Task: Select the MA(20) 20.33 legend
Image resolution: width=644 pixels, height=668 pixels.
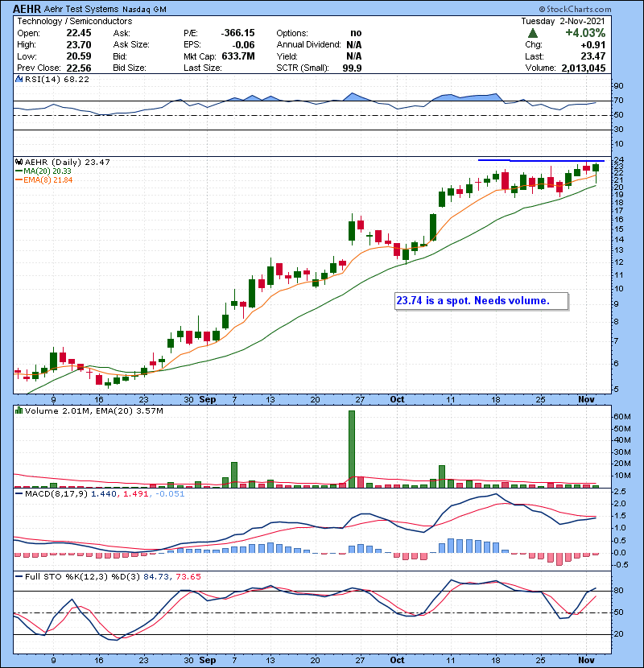Action: tap(43, 171)
